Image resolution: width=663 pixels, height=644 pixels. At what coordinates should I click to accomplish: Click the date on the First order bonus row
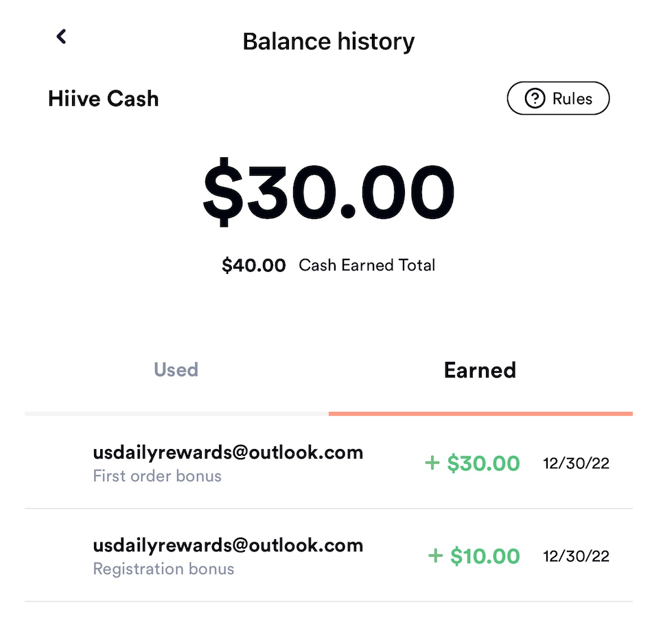tap(576, 463)
